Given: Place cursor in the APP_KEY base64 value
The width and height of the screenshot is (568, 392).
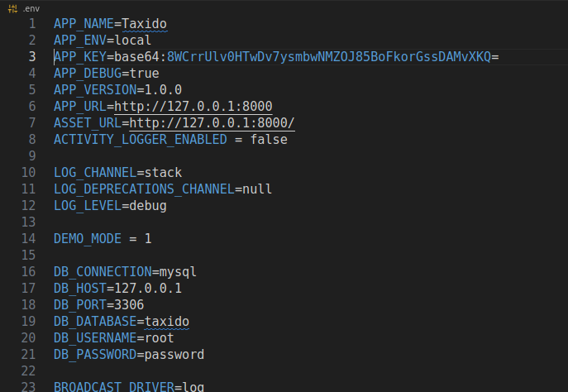Looking at the screenshot, I should point(331,57).
